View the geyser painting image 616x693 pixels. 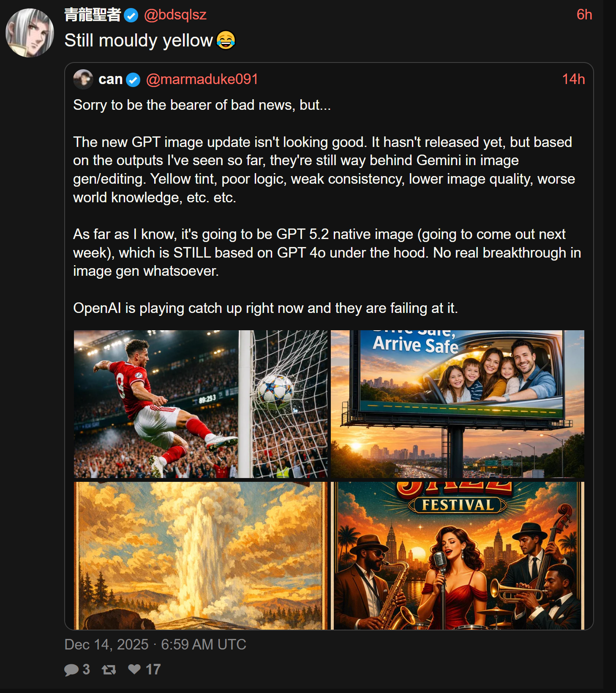(201, 556)
